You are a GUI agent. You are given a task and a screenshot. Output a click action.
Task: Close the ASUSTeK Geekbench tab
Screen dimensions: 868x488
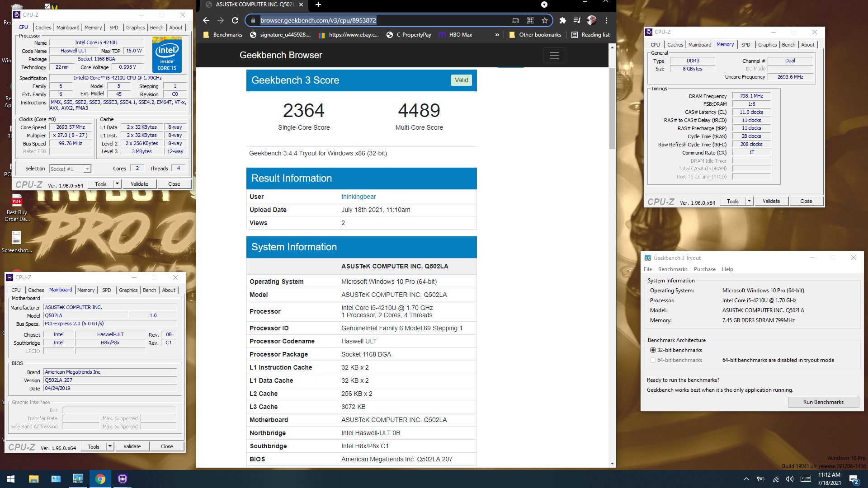pos(302,5)
